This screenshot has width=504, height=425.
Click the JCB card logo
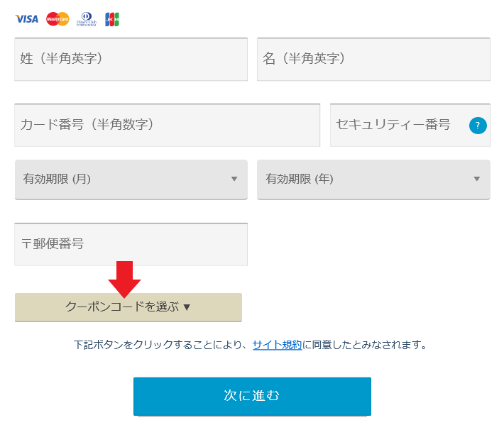tap(112, 19)
